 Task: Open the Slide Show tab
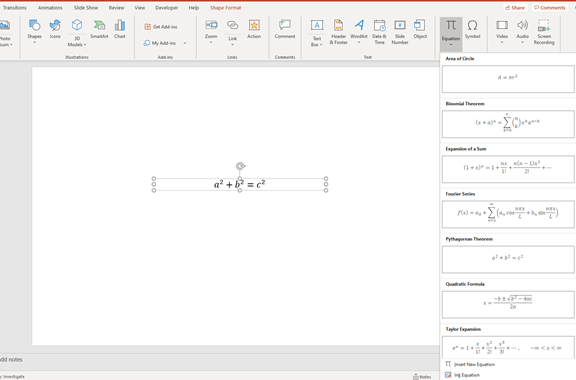86,8
